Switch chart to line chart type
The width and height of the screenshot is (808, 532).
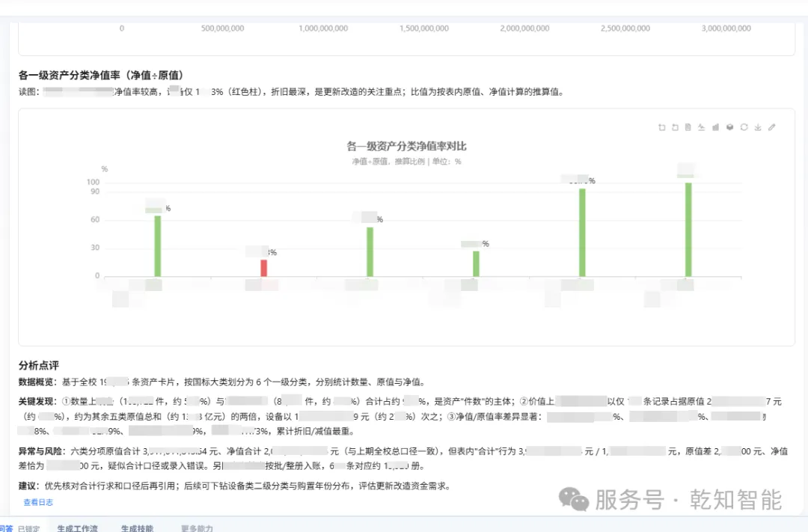tap(701, 127)
